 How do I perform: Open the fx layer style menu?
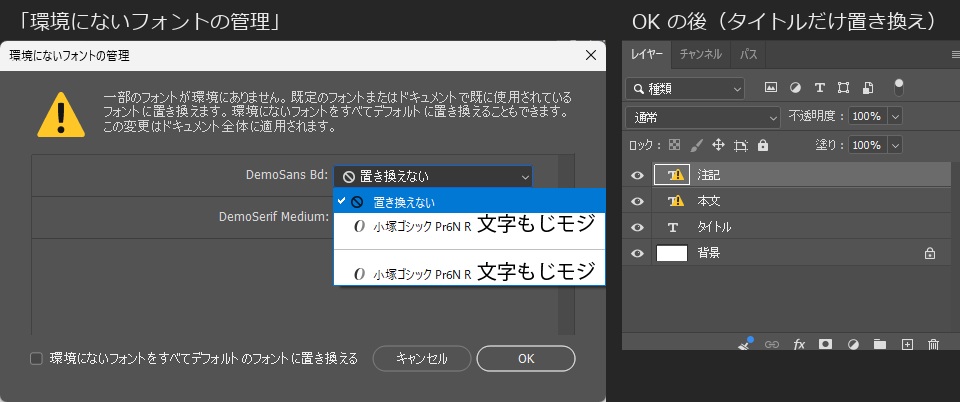pos(799,344)
